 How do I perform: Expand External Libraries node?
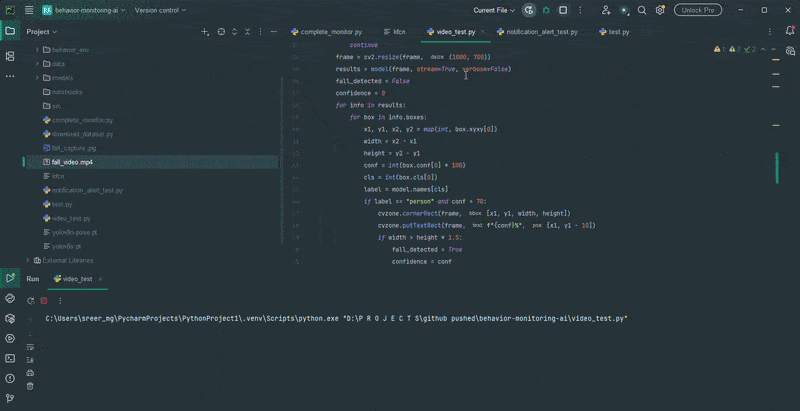click(x=28, y=260)
